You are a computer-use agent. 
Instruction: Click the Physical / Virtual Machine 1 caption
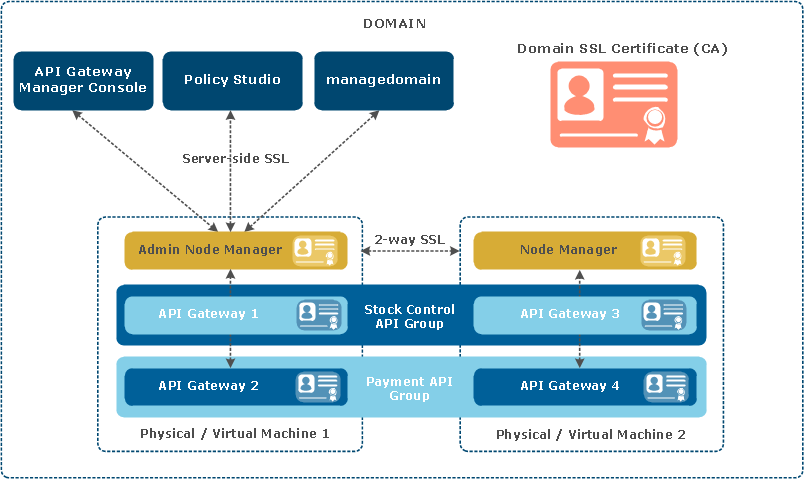coord(235,434)
